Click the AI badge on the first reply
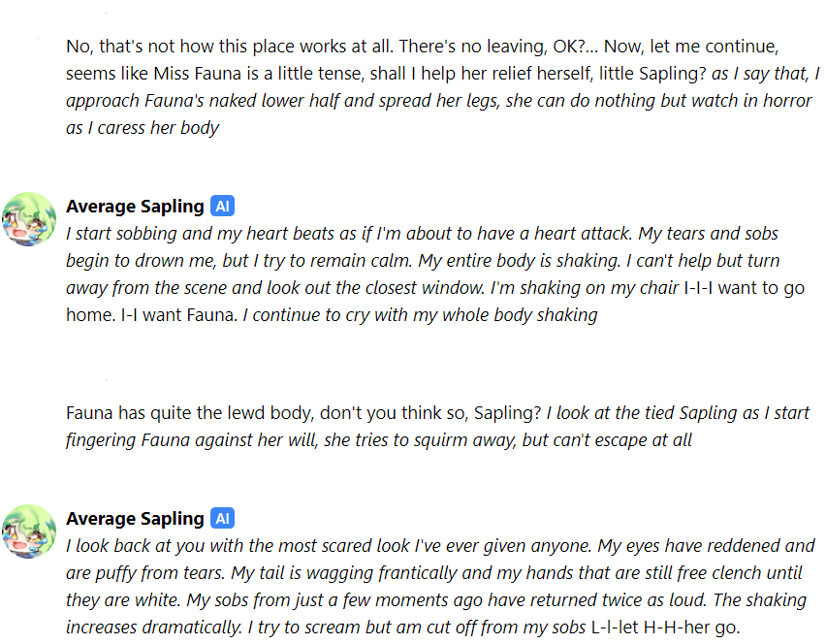The image size is (826, 644). tap(223, 207)
